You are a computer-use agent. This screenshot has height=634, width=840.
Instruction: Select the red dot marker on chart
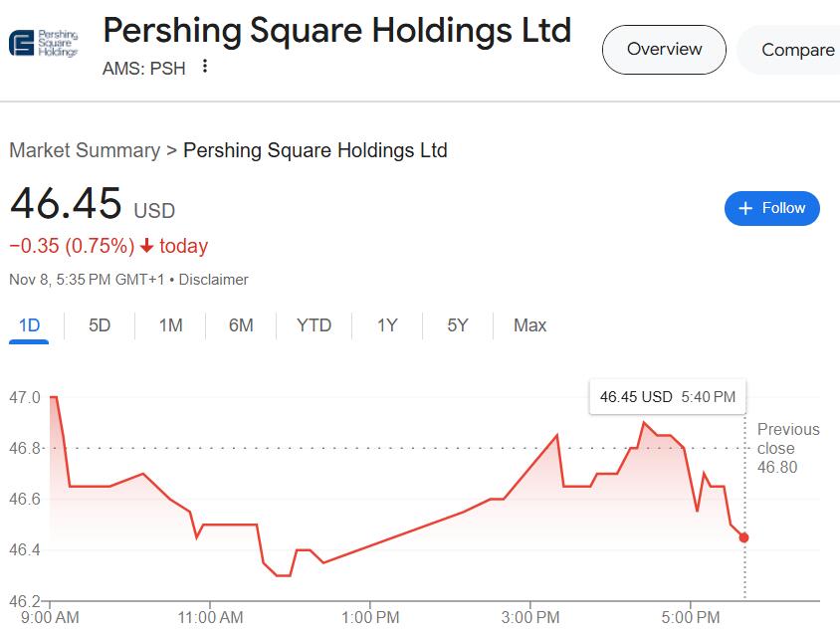742,537
